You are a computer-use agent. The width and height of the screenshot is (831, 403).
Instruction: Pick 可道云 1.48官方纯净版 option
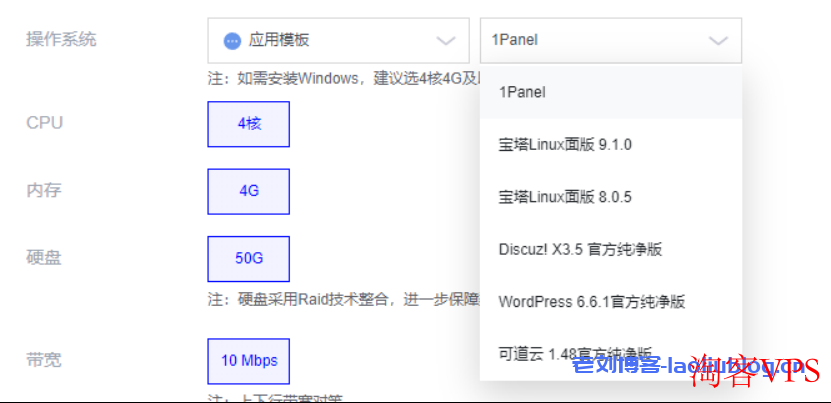(611, 353)
